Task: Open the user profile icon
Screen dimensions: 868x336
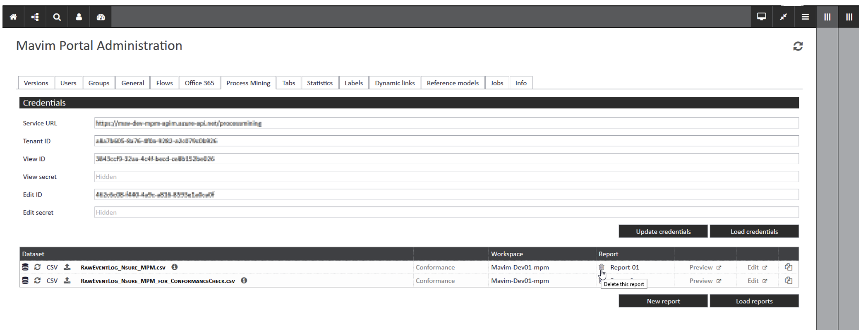Action: [x=79, y=17]
